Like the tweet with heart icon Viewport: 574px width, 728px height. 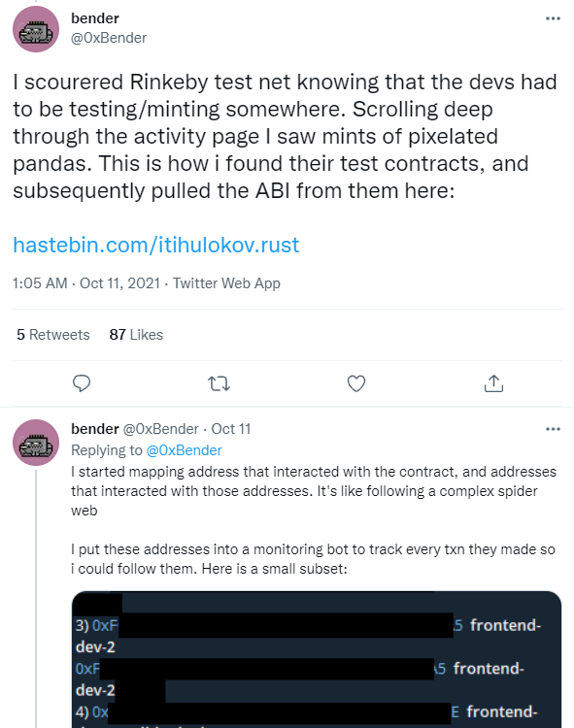pyautogui.click(x=356, y=383)
